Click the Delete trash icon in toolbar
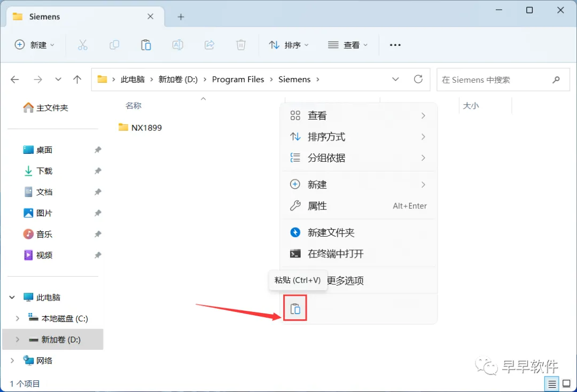Image resolution: width=577 pixels, height=392 pixels. tap(240, 45)
